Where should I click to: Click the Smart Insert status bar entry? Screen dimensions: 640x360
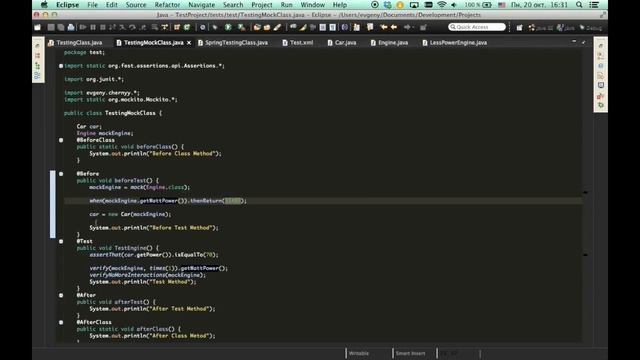coord(410,353)
